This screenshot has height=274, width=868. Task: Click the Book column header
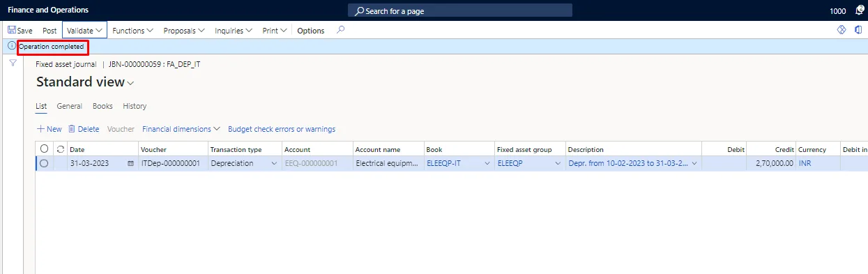[434, 149]
